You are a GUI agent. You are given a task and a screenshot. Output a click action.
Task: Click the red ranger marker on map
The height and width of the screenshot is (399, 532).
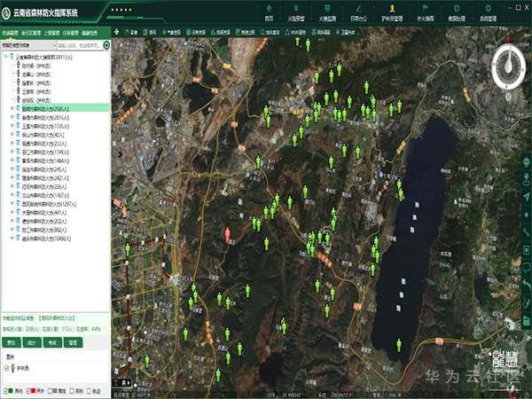coord(227,235)
